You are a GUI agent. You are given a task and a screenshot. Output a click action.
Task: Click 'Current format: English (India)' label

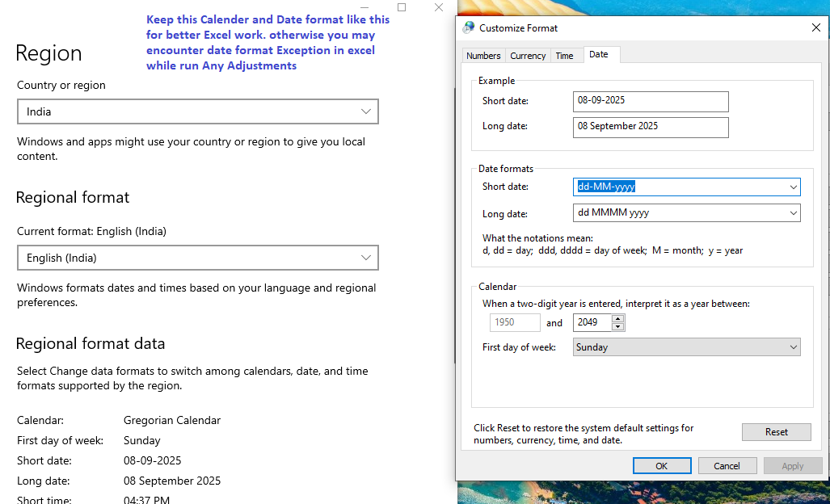point(91,232)
